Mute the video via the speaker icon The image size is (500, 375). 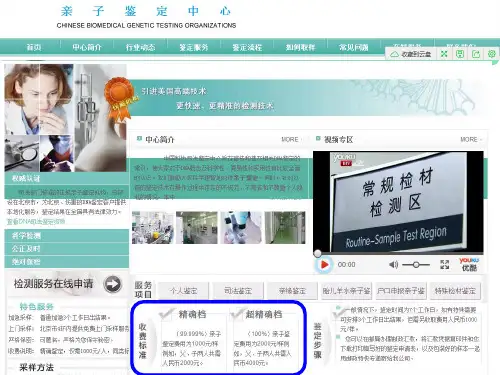[x=393, y=265]
